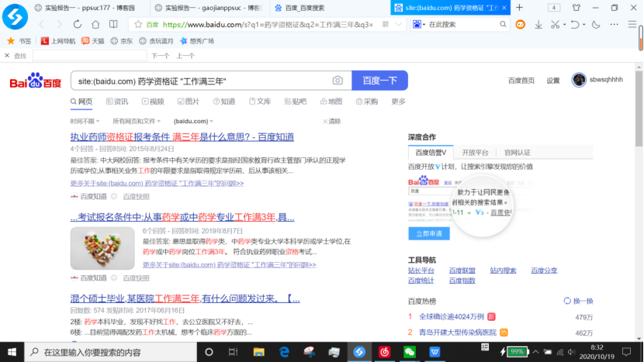Open the Windows Start menu

click(12, 352)
